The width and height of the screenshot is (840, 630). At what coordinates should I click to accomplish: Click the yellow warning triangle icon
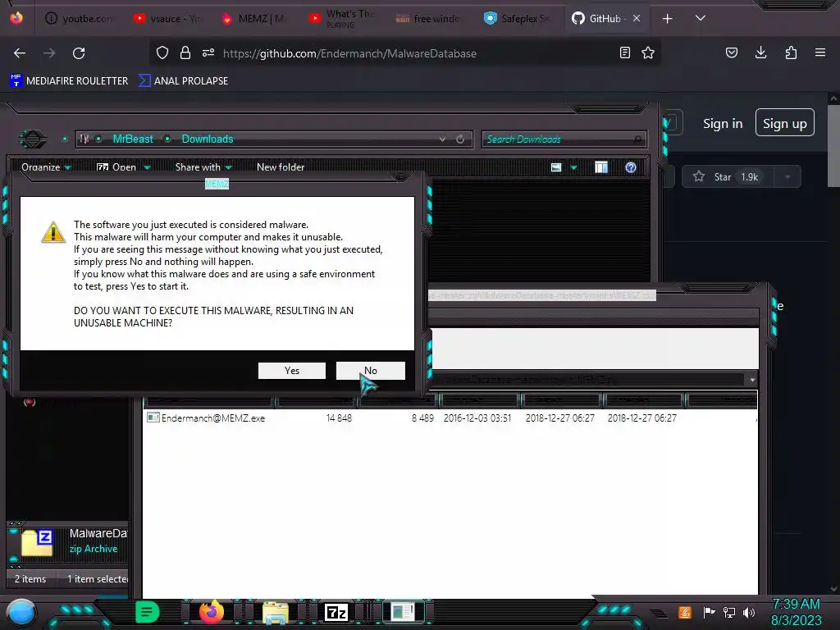coord(53,232)
